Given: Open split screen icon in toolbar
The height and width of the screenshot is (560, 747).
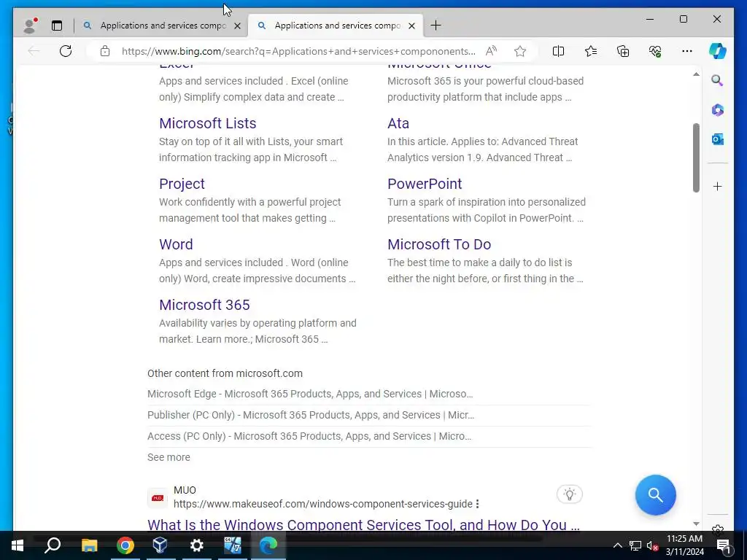Looking at the screenshot, I should pos(558,51).
